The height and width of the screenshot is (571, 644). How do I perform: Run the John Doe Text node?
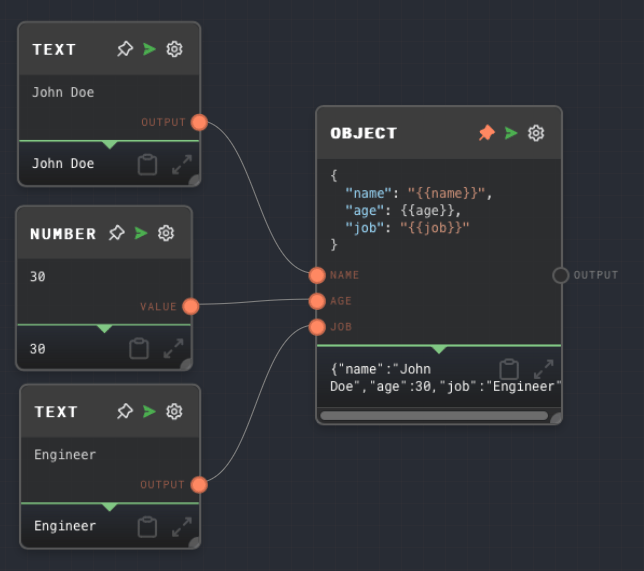pyautogui.click(x=150, y=49)
